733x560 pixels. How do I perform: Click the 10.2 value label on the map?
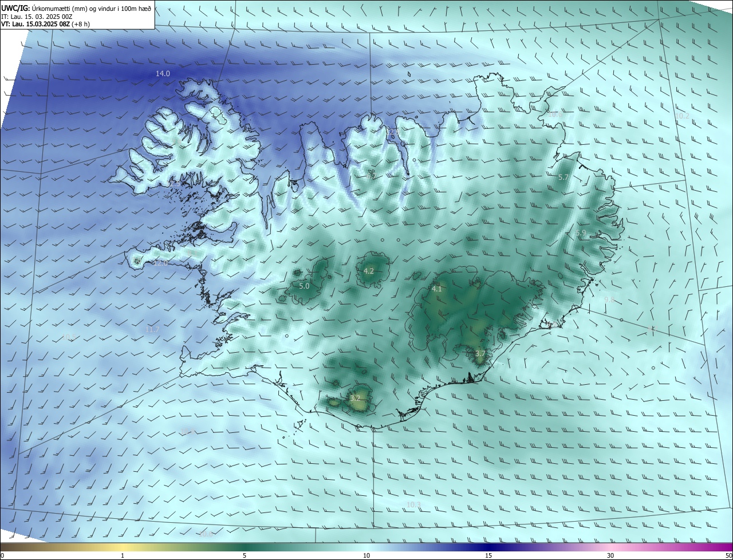coord(682,116)
